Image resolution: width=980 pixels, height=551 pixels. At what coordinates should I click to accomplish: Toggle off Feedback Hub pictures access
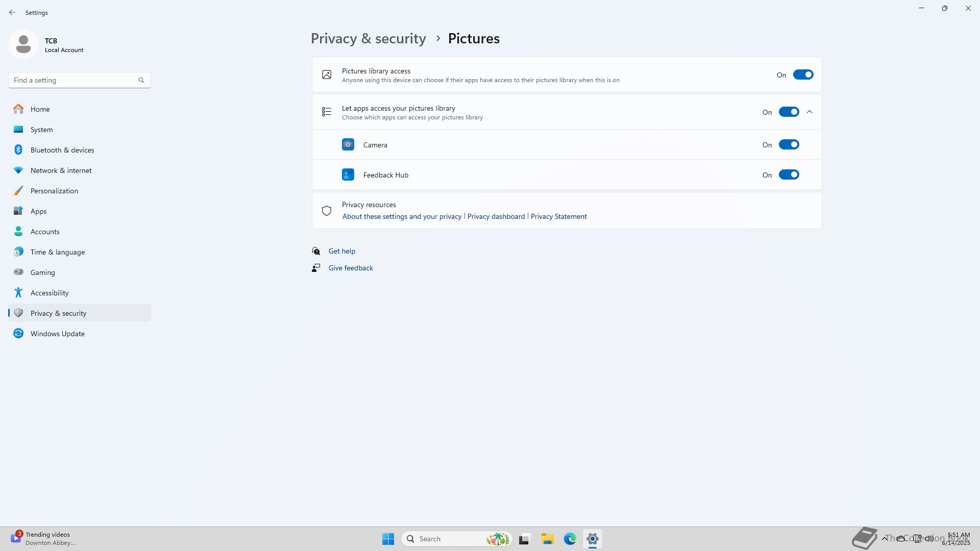coord(788,175)
